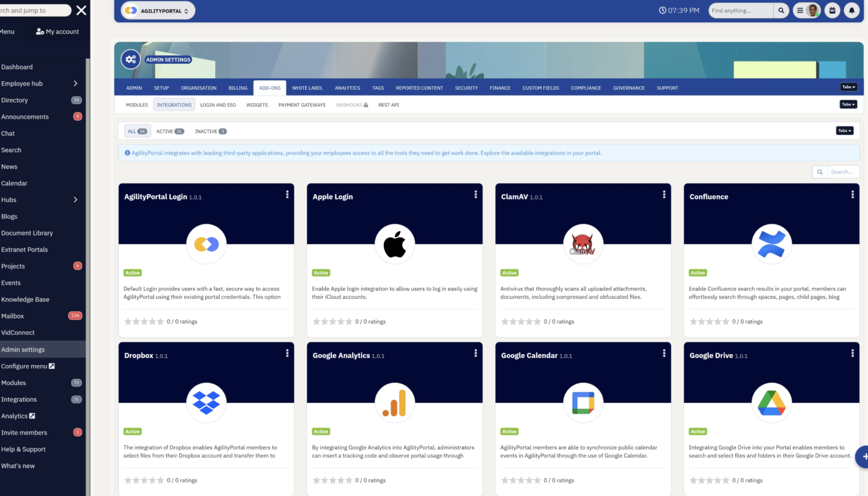Click the Confluence logo icon
This screenshot has height=496, width=868.
tap(772, 244)
